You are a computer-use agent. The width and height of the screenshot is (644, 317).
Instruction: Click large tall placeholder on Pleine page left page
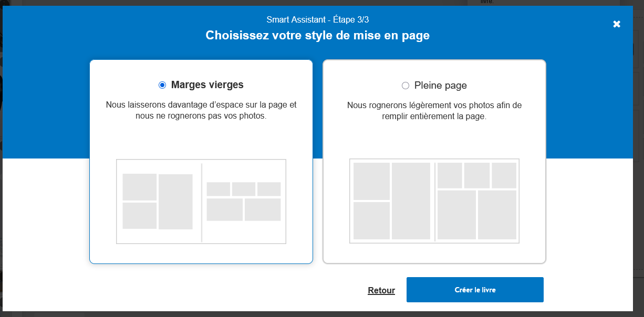[x=411, y=201]
